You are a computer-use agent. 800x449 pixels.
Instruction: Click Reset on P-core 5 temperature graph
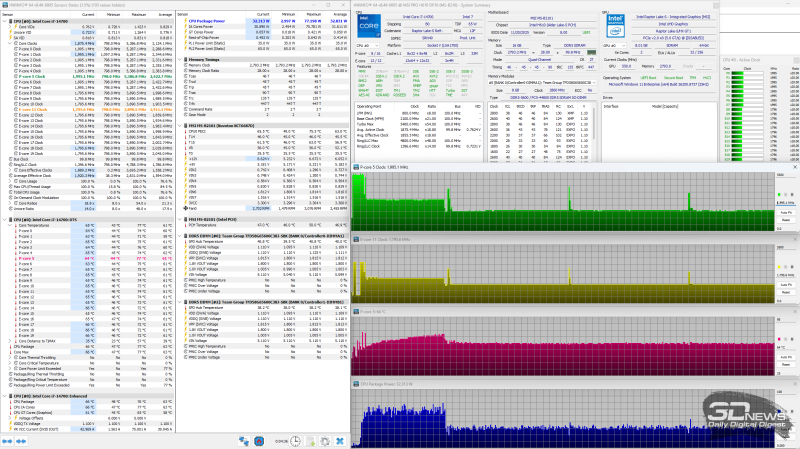[786, 365]
